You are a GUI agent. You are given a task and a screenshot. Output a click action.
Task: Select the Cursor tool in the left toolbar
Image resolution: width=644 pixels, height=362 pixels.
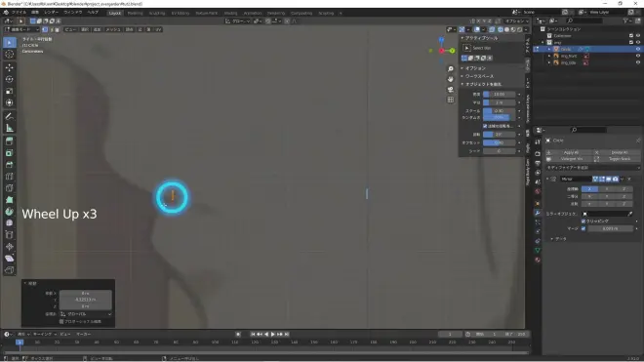click(x=10, y=55)
